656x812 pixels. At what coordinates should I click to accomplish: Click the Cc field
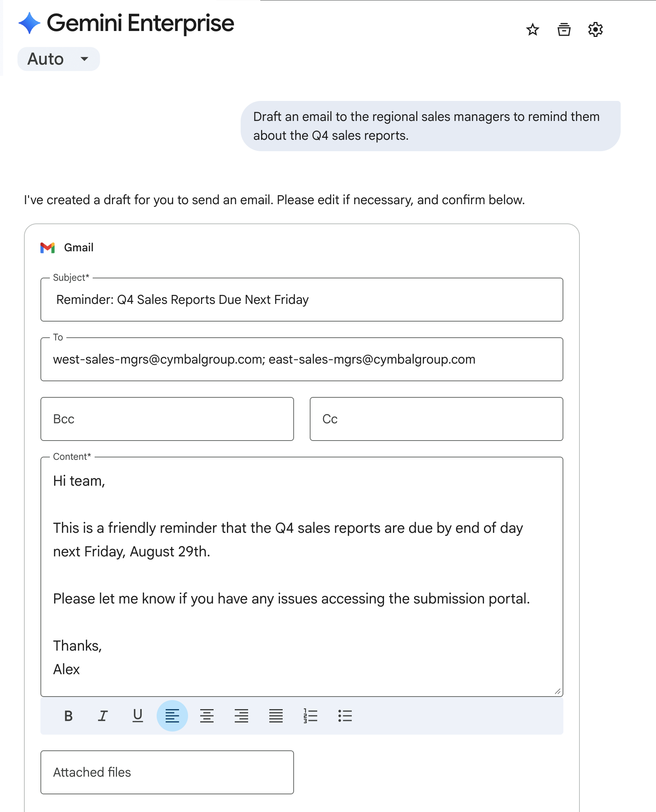[436, 419]
